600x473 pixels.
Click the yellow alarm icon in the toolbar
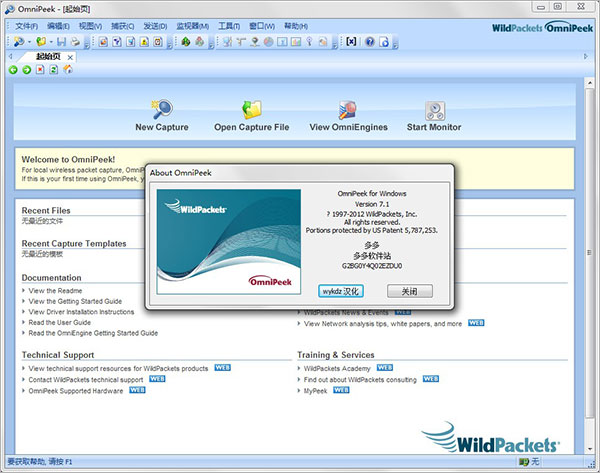click(144, 42)
